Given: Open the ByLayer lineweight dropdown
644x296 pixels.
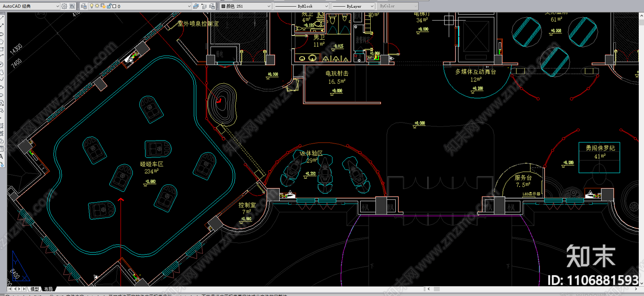Looking at the screenshot, I should pos(353,6).
